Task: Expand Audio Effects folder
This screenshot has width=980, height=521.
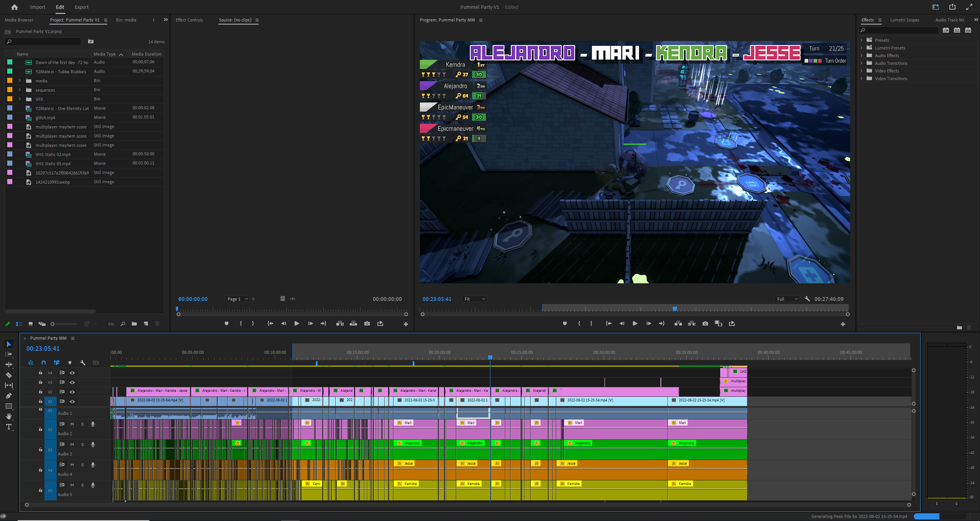Action: pyautogui.click(x=862, y=55)
